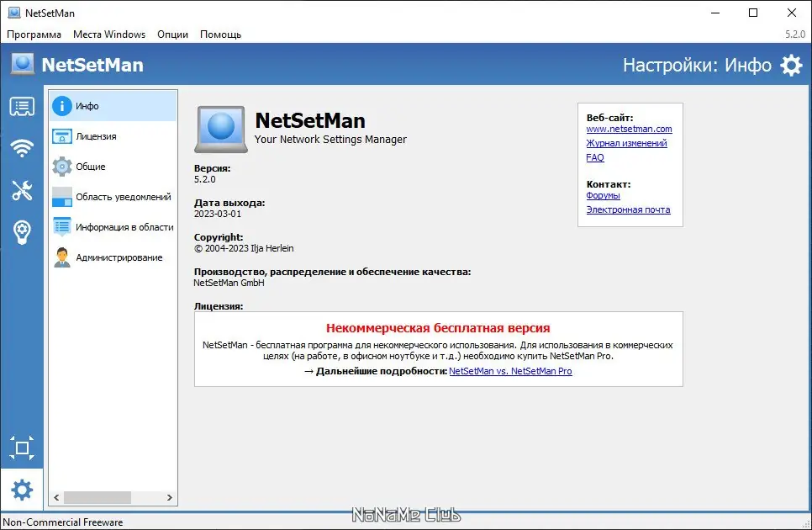The image size is (812, 530).
Task: Click the lightbulb tips sidebar icon
Action: (x=22, y=232)
